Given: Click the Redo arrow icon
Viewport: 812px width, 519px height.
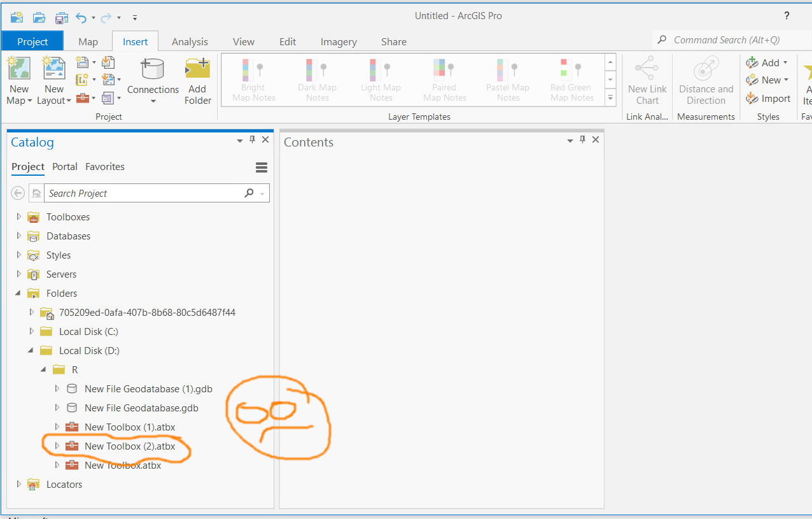Looking at the screenshot, I should [x=106, y=17].
